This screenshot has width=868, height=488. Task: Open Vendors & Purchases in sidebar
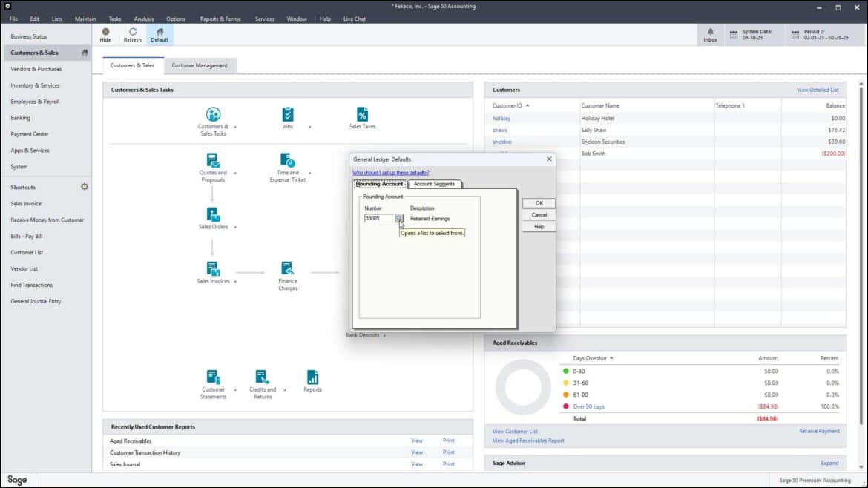point(36,69)
